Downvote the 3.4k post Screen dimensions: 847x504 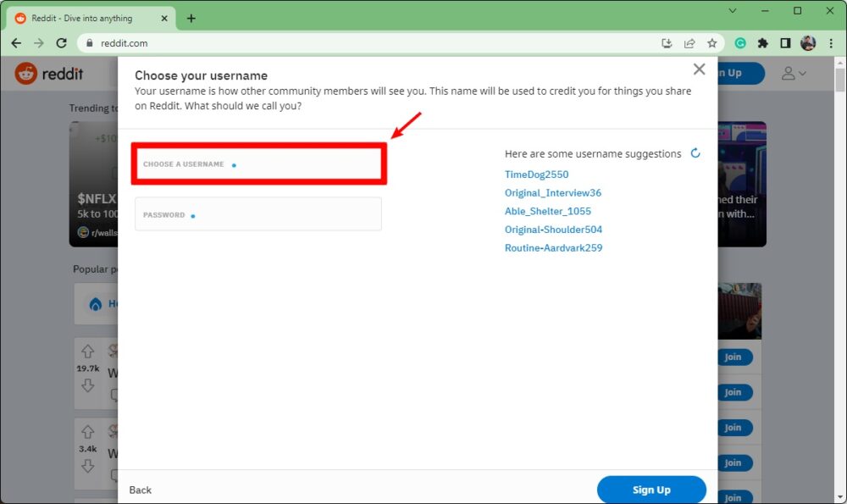point(87,467)
